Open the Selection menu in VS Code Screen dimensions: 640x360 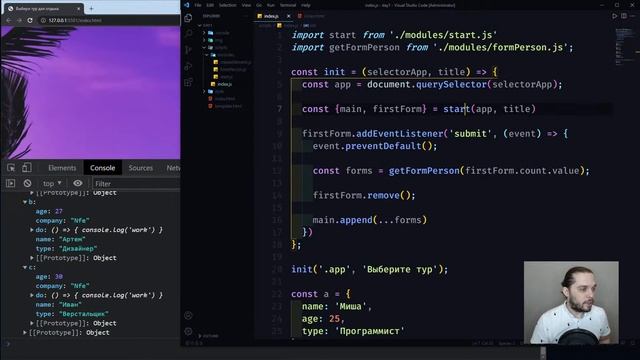pyautogui.click(x=227, y=5)
